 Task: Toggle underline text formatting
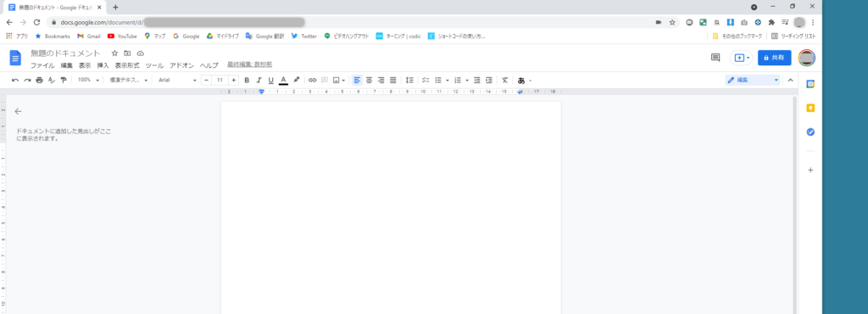pos(270,81)
